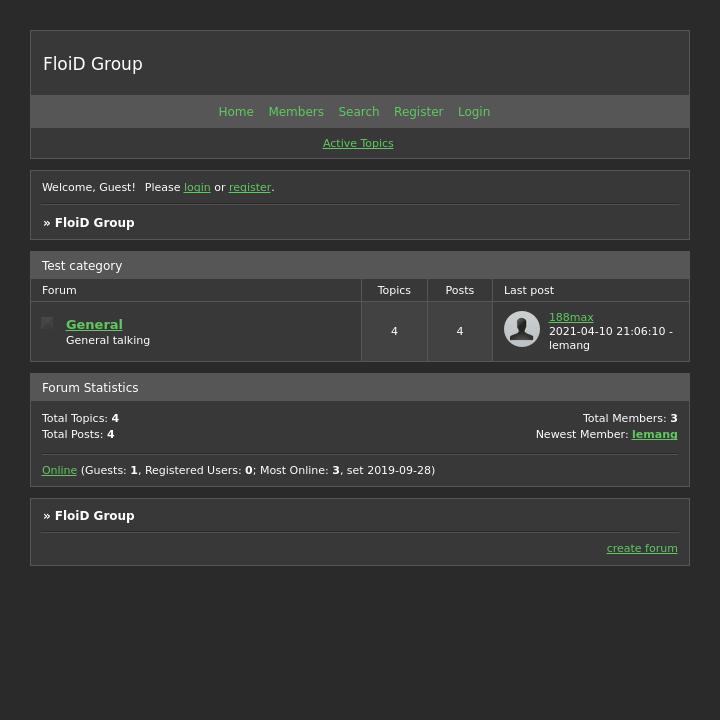Click the last poster's avatar image
720x720 pixels.
coord(522,329)
